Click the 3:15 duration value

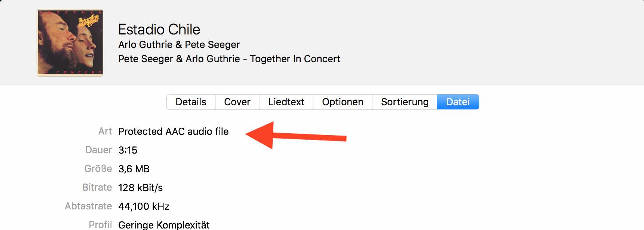pos(128,150)
